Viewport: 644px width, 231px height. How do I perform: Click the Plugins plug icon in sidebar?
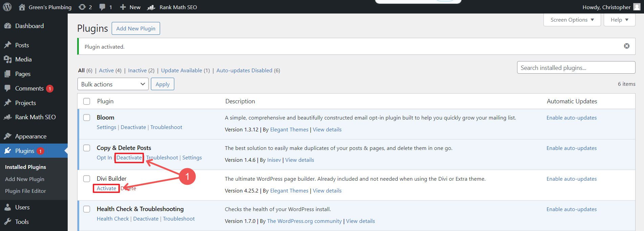7,151
